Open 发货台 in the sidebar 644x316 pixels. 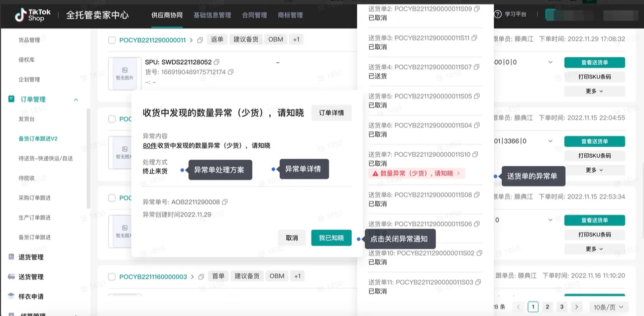point(27,119)
